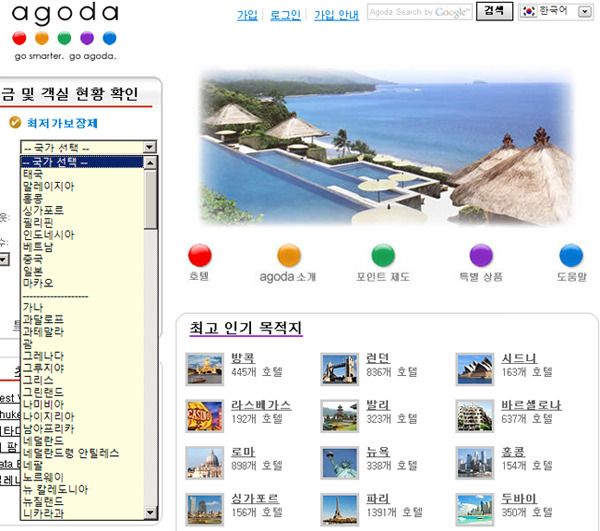Image resolution: width=600 pixels, height=531 pixels.
Task: Click the 시드니 destination link
Action: click(x=519, y=358)
